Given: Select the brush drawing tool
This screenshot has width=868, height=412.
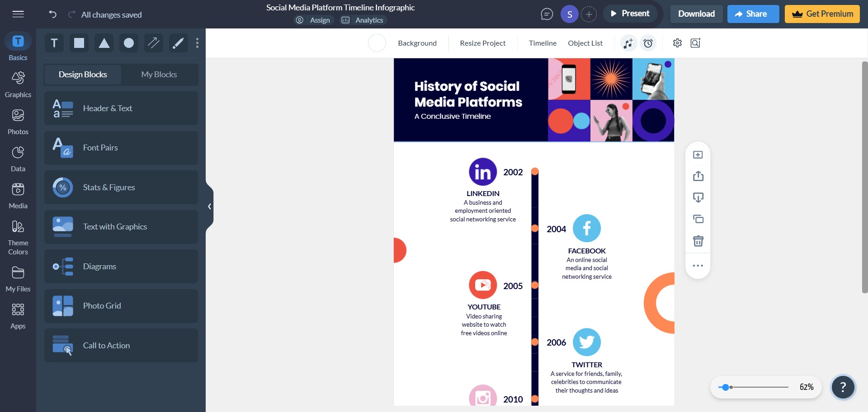Looking at the screenshot, I should [x=179, y=43].
